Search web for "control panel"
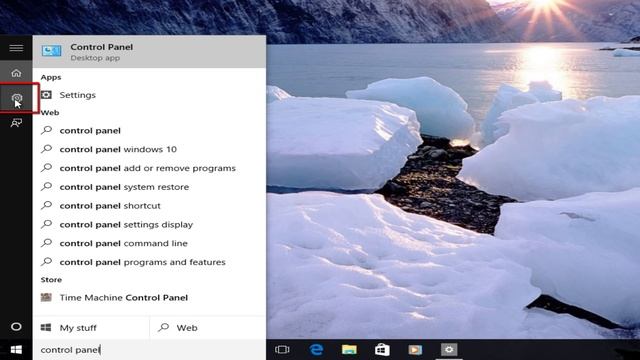640x360 pixels. (x=149, y=131)
